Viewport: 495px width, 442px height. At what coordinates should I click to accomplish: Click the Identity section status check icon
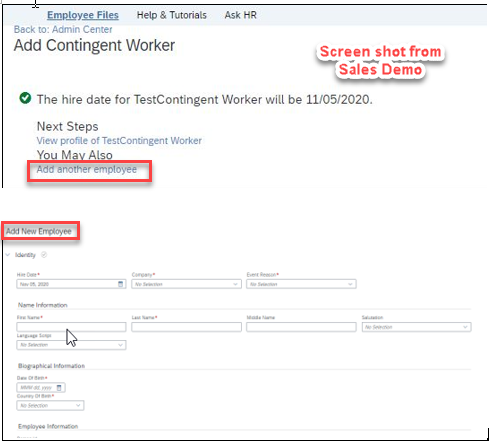click(44, 255)
